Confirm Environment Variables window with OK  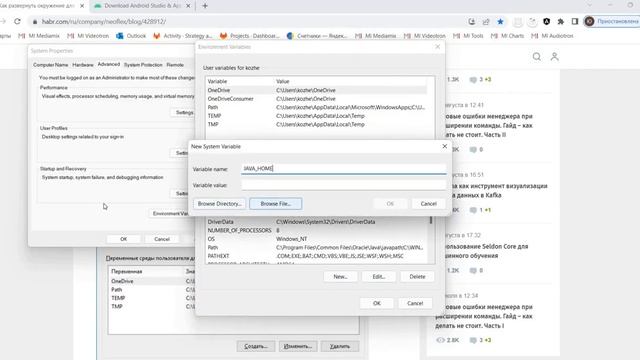377,303
